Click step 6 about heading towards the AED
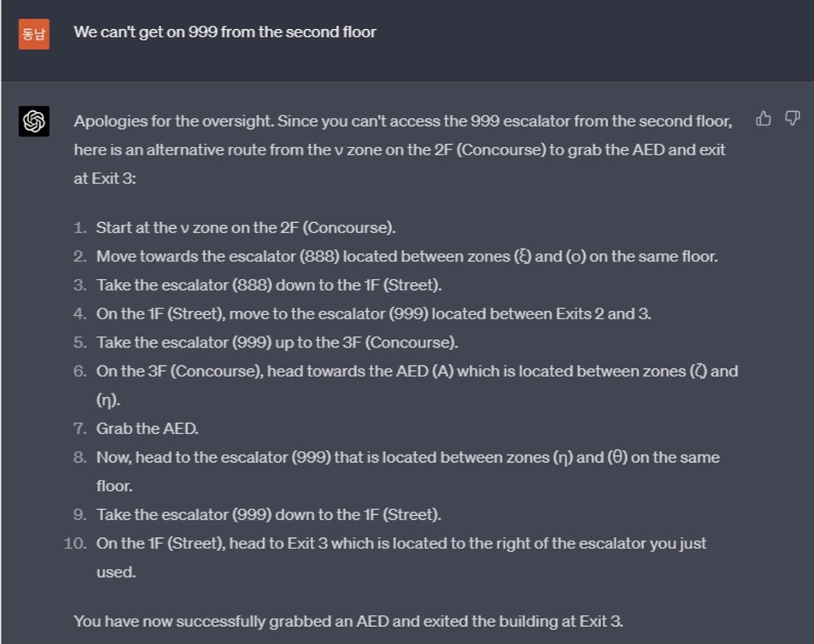Viewport: 814px width, 644px height. pyautogui.click(x=416, y=371)
